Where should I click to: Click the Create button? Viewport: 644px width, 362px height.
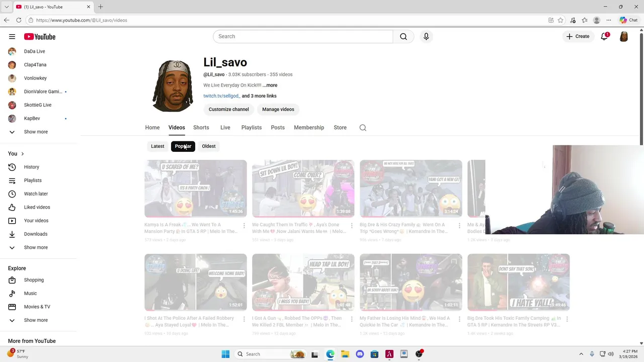click(578, 36)
